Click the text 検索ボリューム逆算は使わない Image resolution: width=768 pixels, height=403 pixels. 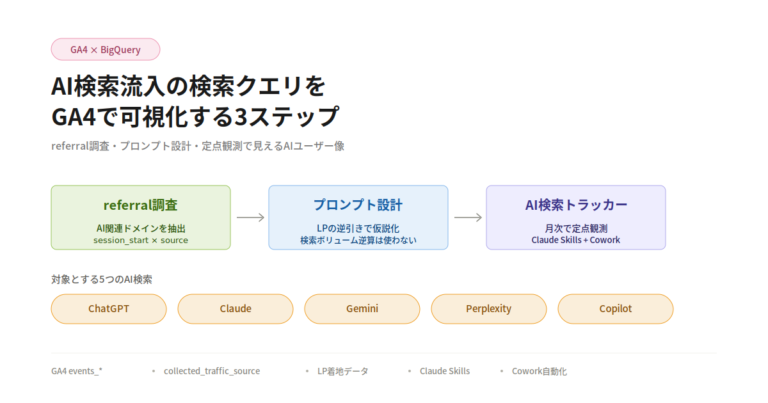coord(358,240)
